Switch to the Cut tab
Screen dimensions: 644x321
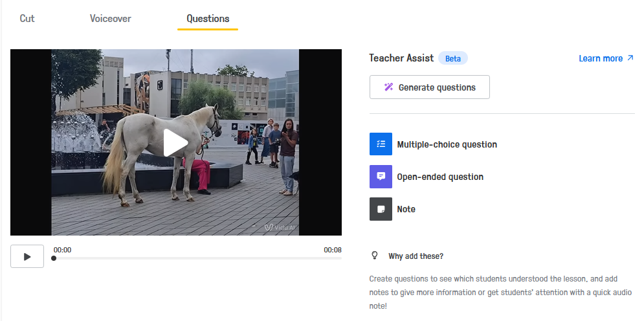[27, 18]
